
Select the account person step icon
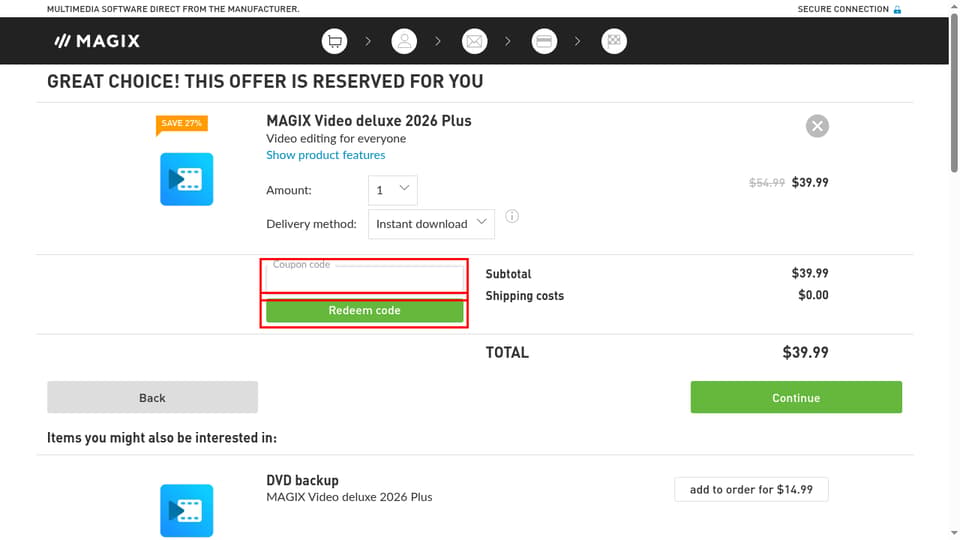click(404, 41)
